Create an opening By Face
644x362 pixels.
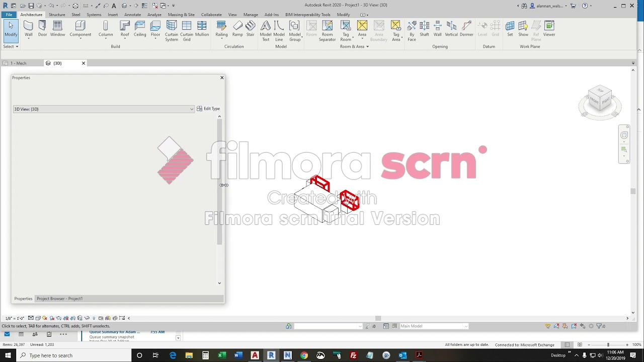click(412, 31)
